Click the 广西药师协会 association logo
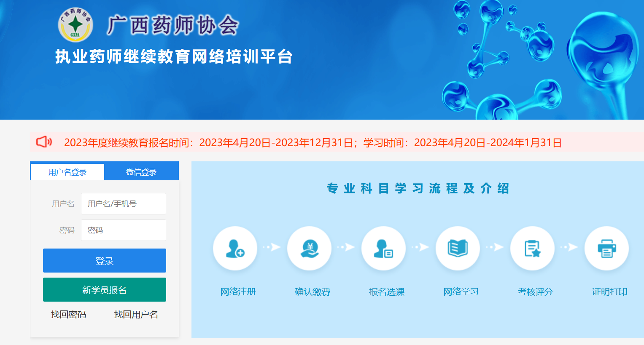The height and width of the screenshot is (345, 644). [x=76, y=24]
